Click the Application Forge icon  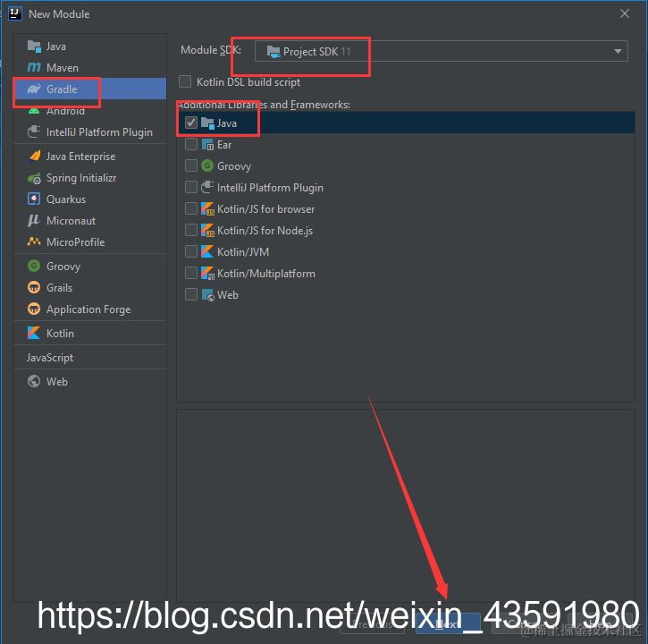click(x=34, y=309)
